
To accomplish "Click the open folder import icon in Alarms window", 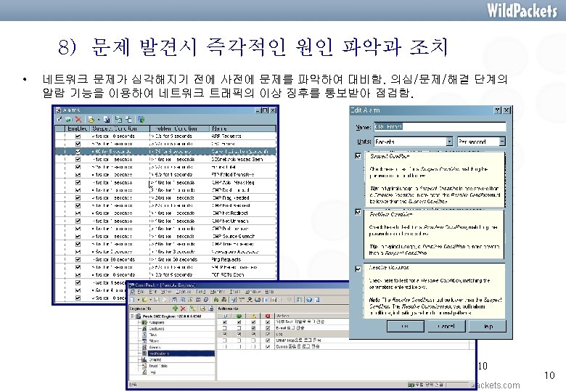I will coord(91,119).
